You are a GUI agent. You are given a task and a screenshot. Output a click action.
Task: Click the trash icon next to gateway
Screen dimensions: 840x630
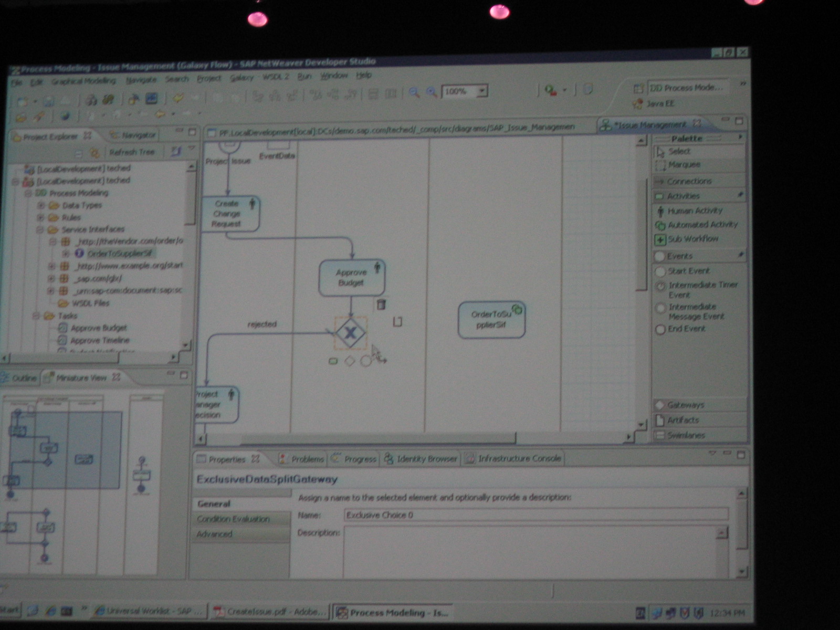point(382,304)
